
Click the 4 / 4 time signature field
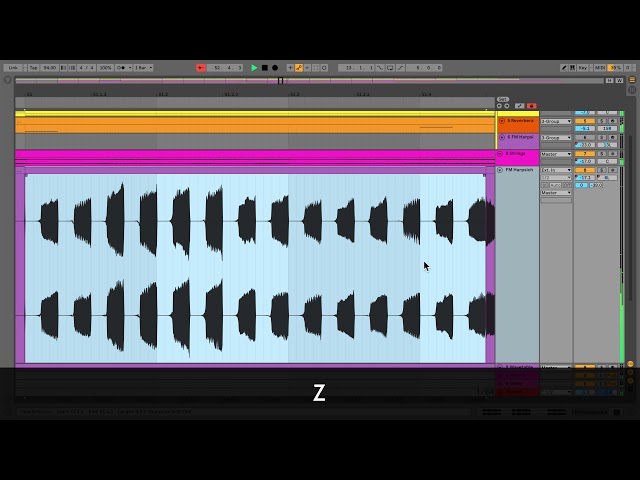click(87, 68)
